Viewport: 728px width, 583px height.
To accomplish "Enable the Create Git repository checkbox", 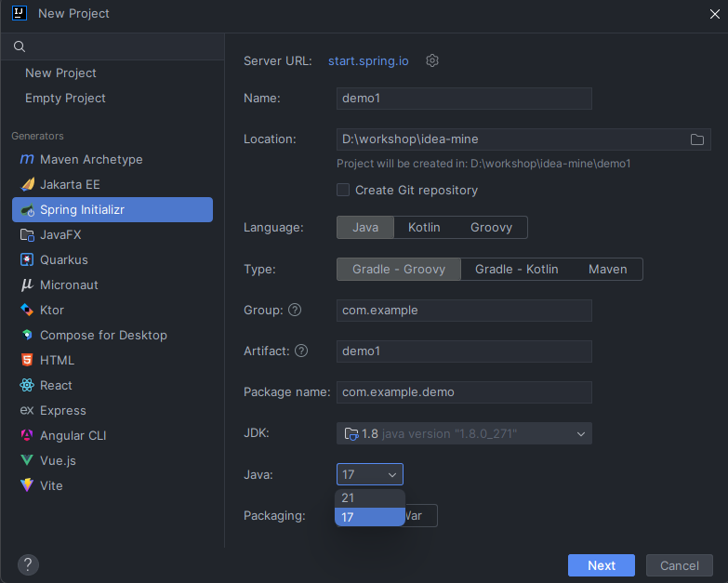I will pos(343,190).
